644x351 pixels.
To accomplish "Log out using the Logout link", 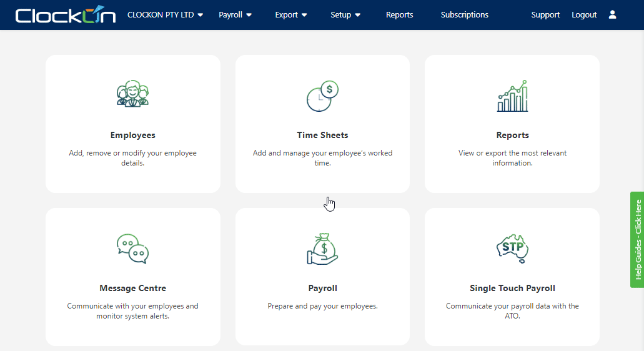I will click(584, 15).
